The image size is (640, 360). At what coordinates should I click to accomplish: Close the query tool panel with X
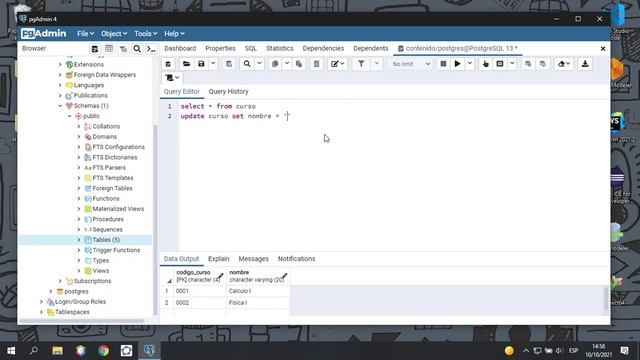click(603, 49)
